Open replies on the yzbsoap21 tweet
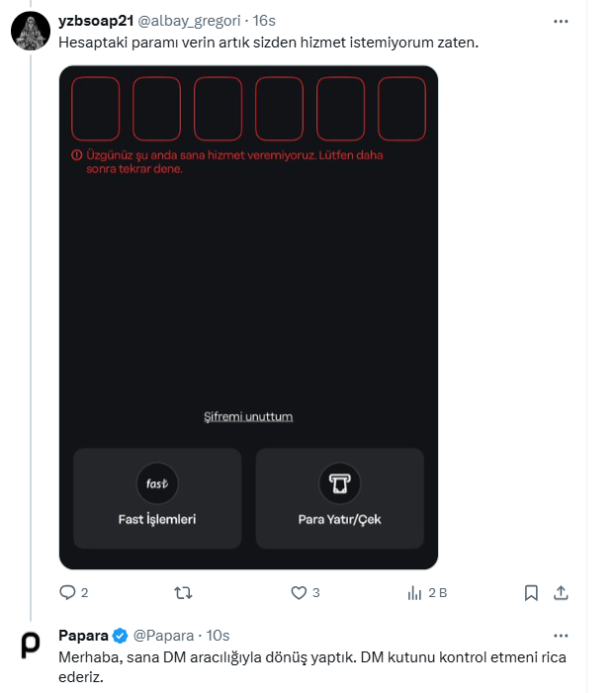This screenshot has height=693, width=616. pyautogui.click(x=73, y=592)
